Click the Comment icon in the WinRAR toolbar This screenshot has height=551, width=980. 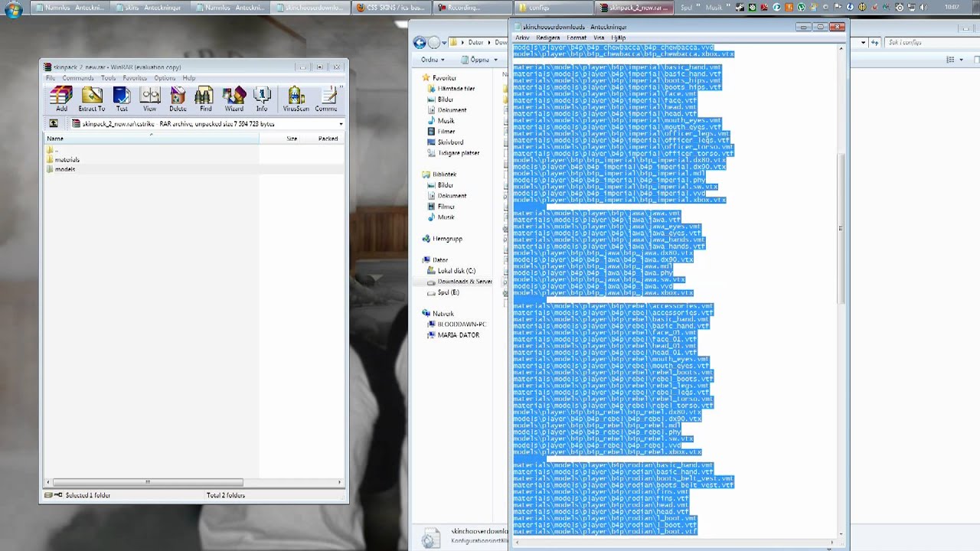coord(327,99)
